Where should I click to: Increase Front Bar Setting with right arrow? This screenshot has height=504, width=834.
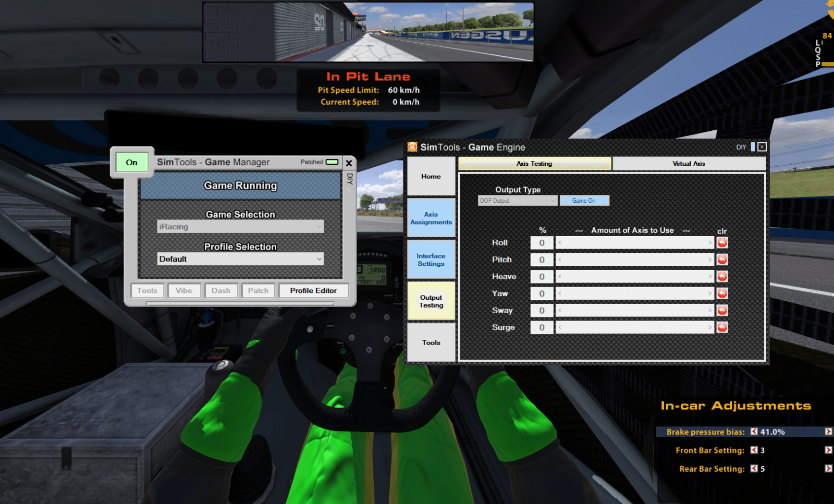[828, 450]
